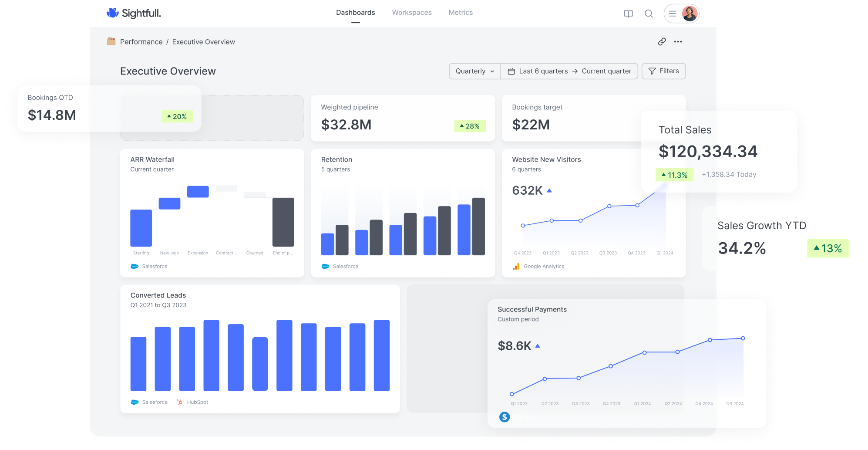Click the Website New Visitors title
868x450 pixels.
(x=546, y=159)
